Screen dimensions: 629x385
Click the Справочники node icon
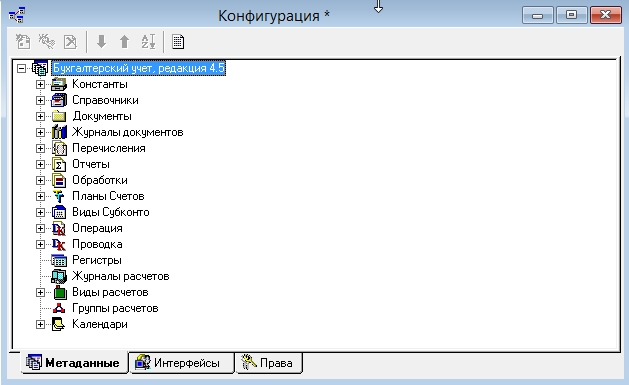59,100
